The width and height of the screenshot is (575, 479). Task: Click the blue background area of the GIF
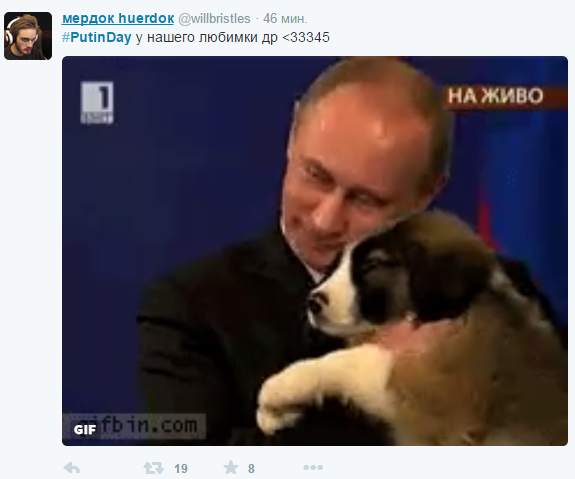tap(176, 176)
